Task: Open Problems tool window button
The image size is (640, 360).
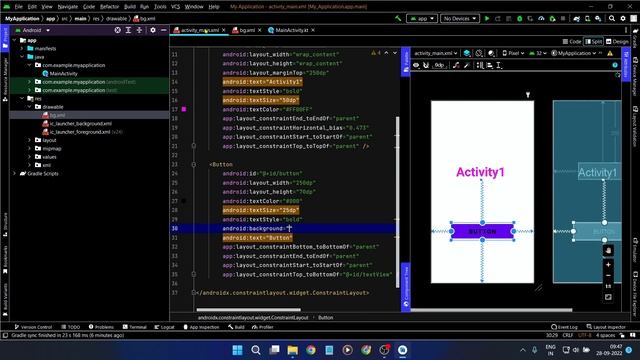Action: 101,327
